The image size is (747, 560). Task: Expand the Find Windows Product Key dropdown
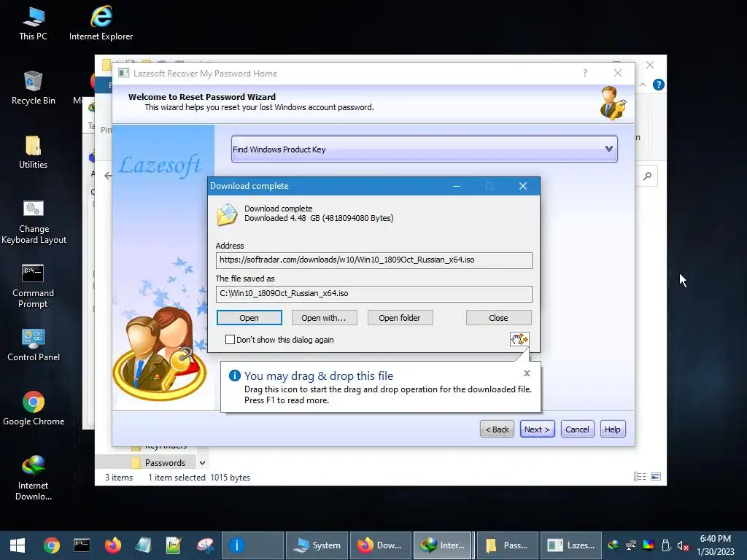(608, 149)
